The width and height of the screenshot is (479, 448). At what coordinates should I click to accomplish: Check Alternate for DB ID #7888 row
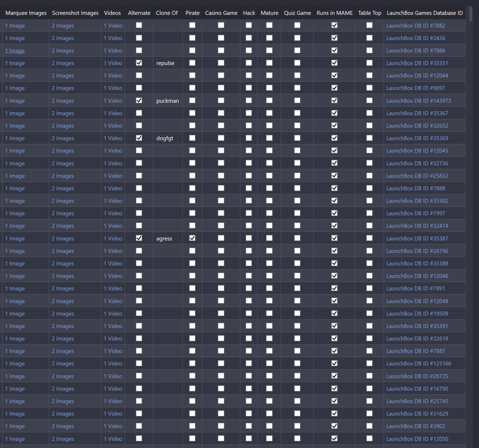(x=139, y=188)
